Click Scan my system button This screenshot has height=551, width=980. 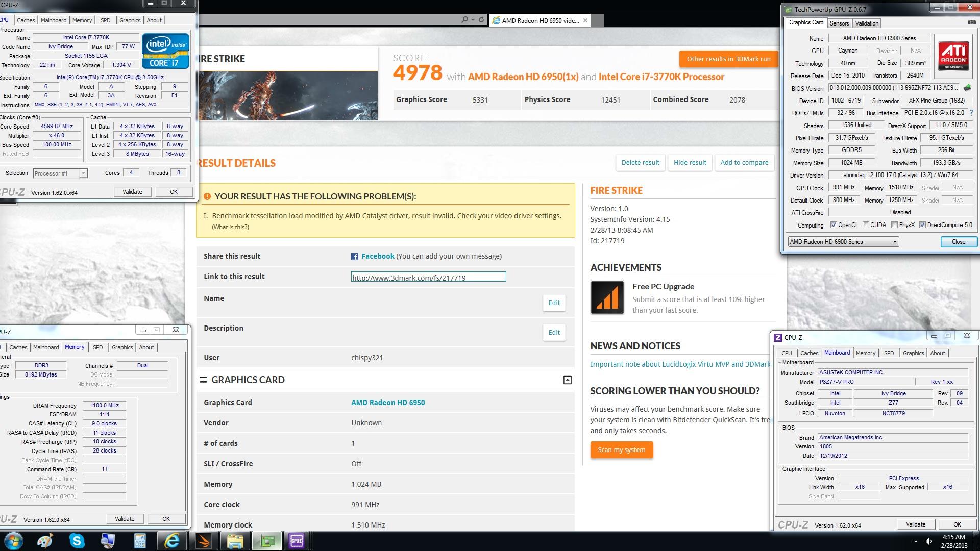coord(621,450)
